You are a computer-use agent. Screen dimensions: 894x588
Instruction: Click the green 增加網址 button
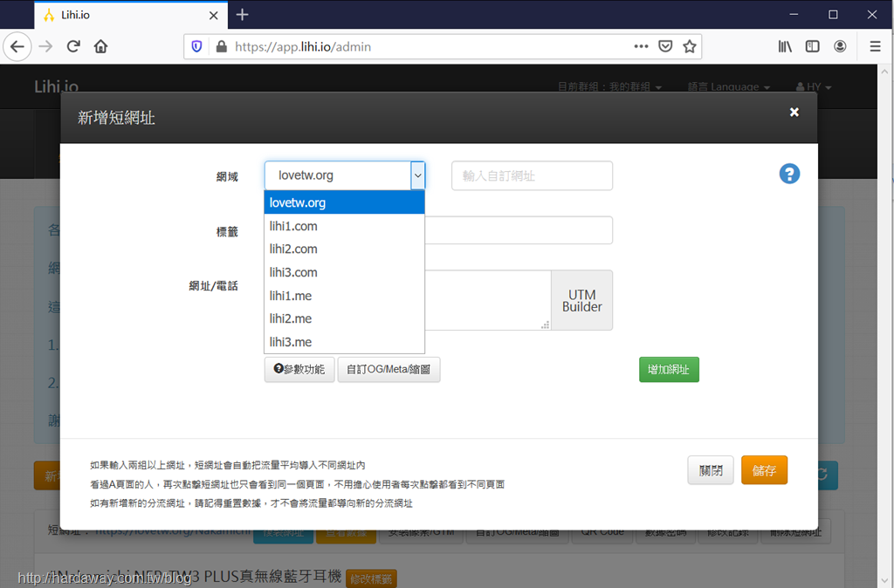[669, 369]
